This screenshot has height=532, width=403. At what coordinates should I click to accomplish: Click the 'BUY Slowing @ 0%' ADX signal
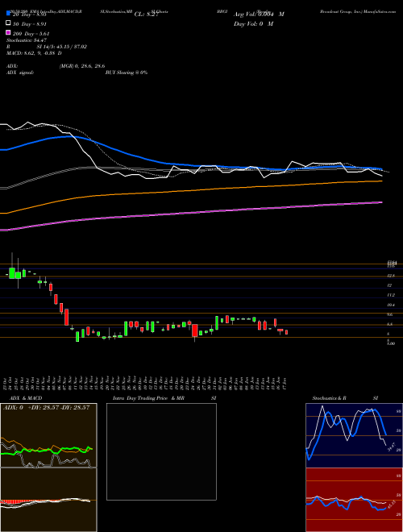point(127,73)
